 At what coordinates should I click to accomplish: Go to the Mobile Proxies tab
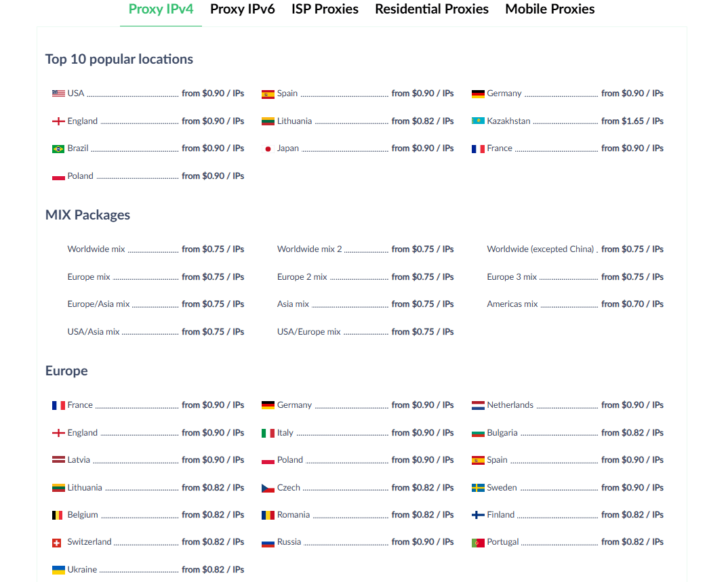click(550, 9)
